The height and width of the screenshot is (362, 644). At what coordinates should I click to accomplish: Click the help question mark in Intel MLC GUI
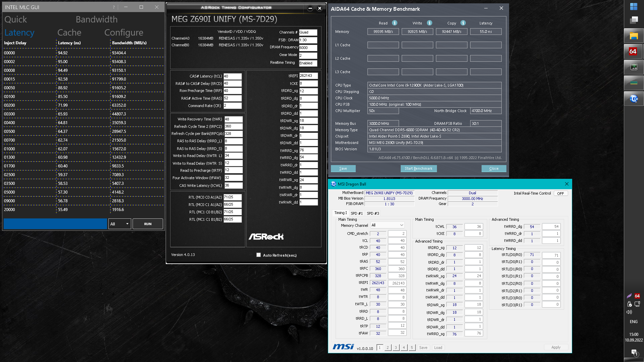click(x=114, y=7)
